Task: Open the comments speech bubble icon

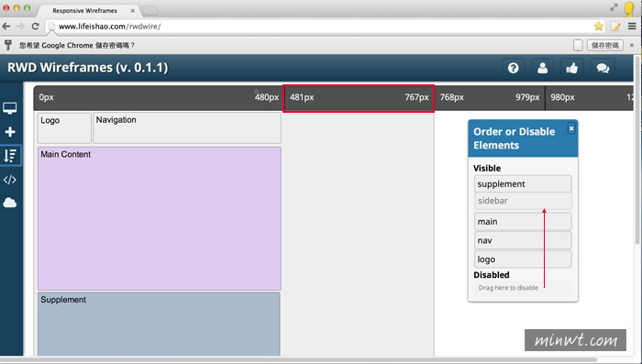Action: pyautogui.click(x=603, y=68)
